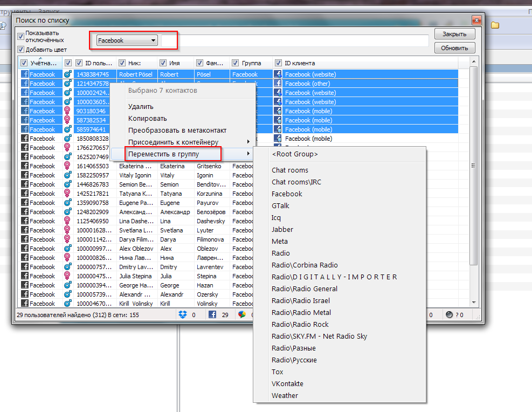The height and width of the screenshot is (412, 532).
Task: Move contacts to the 'GTalk' group
Action: click(x=281, y=205)
